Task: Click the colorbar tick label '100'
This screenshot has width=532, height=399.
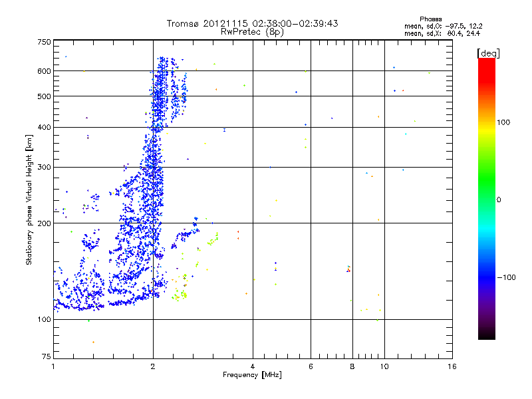Action: click(x=503, y=122)
